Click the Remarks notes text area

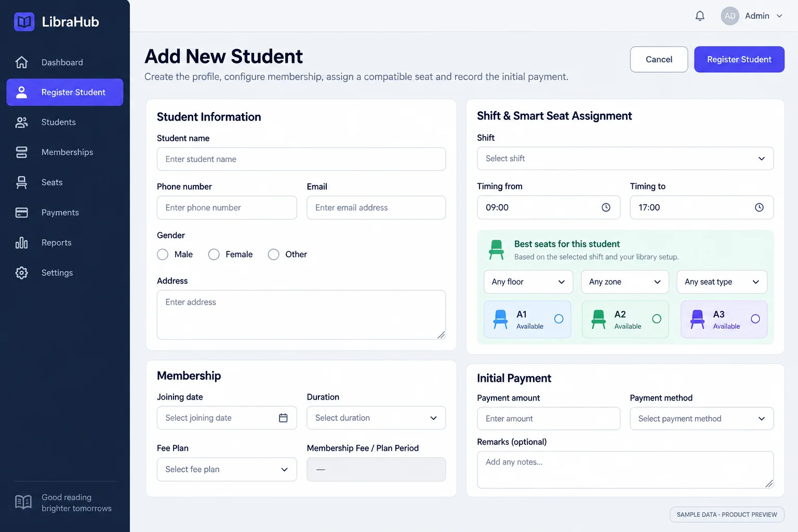(625, 470)
